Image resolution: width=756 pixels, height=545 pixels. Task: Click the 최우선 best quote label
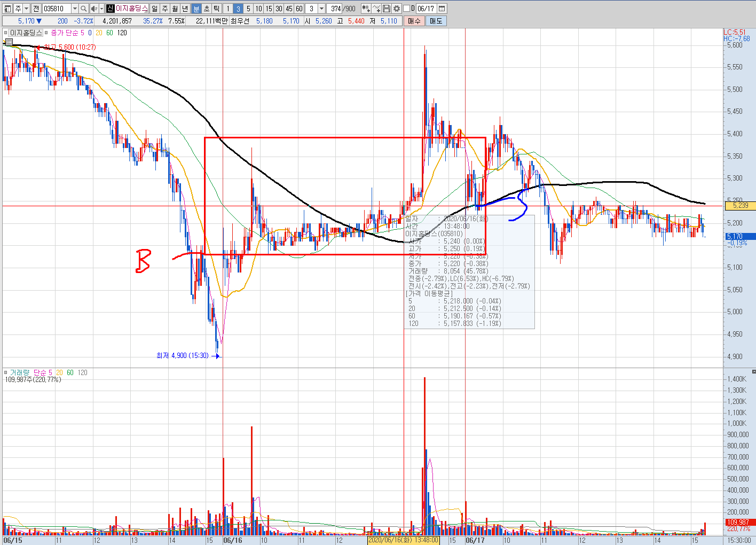coord(240,21)
